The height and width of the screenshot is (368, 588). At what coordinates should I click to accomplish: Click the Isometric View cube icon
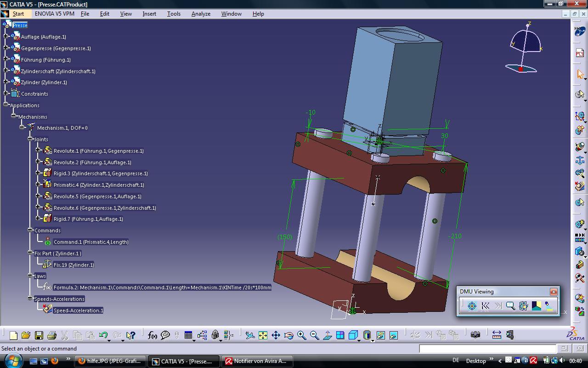[353, 335]
